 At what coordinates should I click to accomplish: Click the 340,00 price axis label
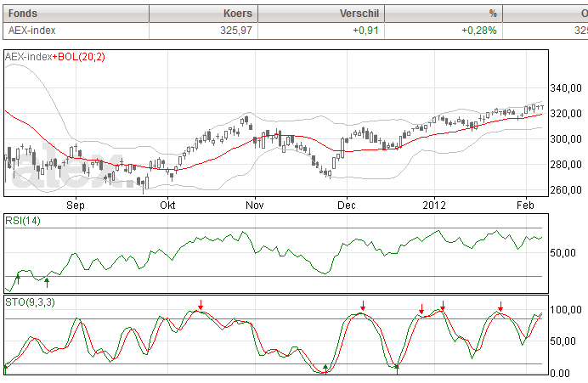[566, 88]
